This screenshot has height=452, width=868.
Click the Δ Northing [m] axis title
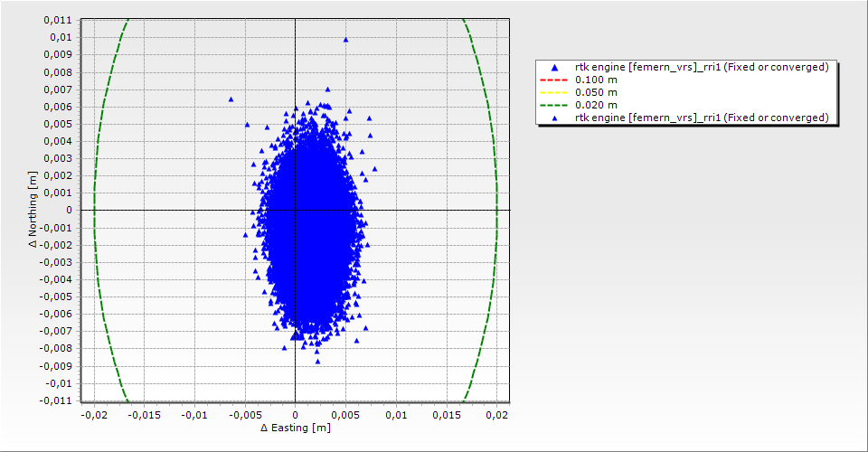(33, 210)
